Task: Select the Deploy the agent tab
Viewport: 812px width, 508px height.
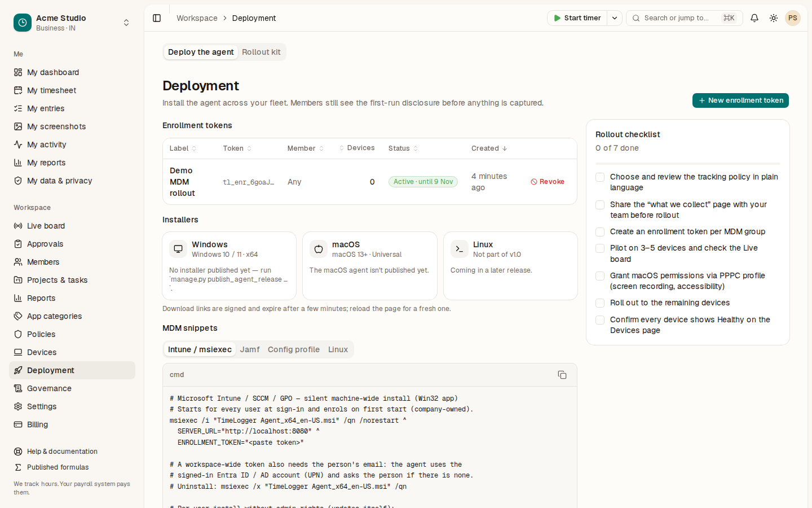Action: point(201,52)
